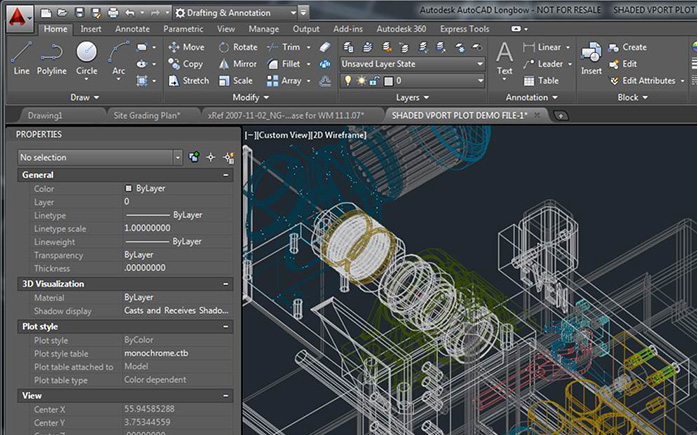The width and height of the screenshot is (698, 435).
Task: Open the AutoCAD application menu
Action: pyautogui.click(x=19, y=18)
